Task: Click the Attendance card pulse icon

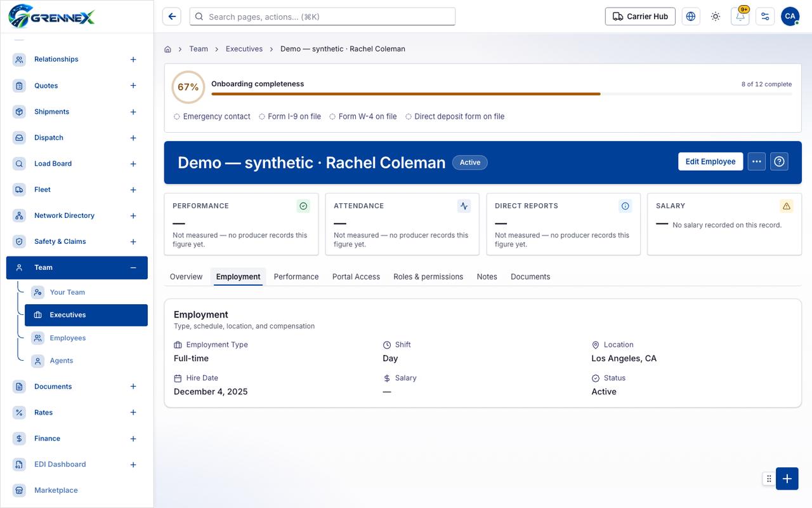Action: click(x=464, y=206)
